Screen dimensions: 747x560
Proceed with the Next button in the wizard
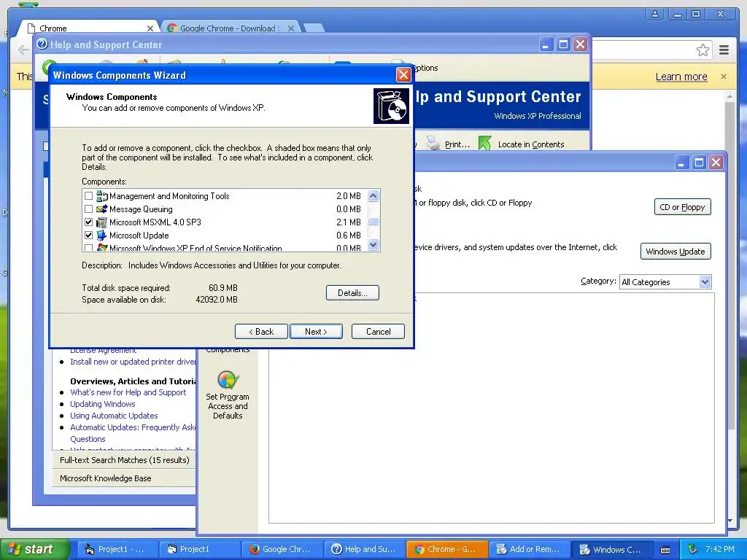(x=316, y=332)
